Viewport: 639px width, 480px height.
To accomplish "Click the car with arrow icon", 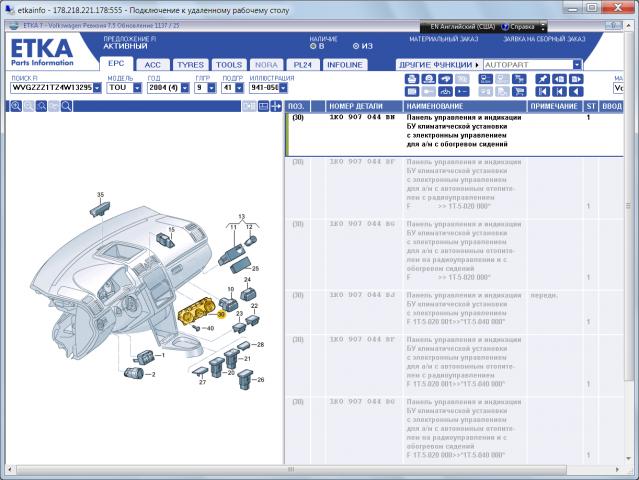I will [x=445, y=79].
